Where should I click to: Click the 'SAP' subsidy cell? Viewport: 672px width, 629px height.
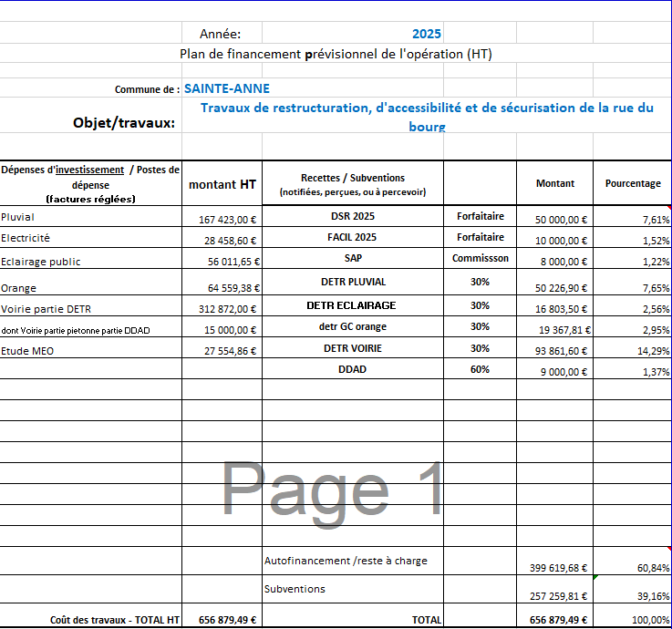[353, 258]
